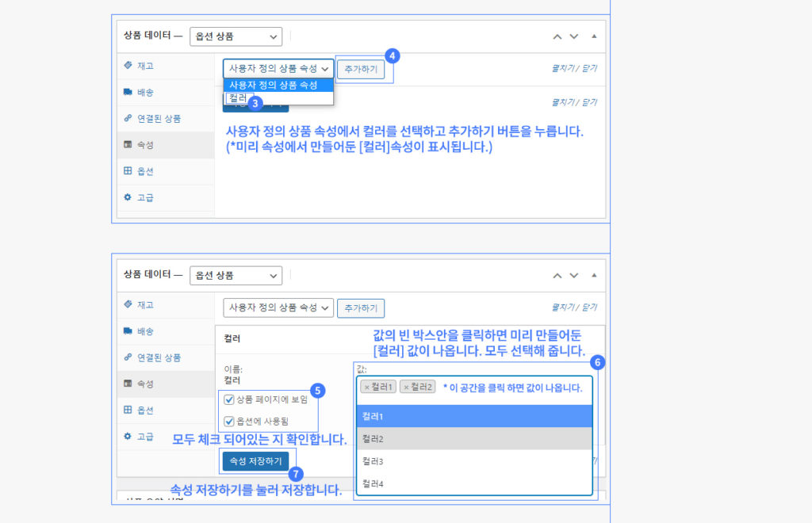Click the 속성 저장하기 save button
Screen dimensions: 812x523
click(255, 460)
